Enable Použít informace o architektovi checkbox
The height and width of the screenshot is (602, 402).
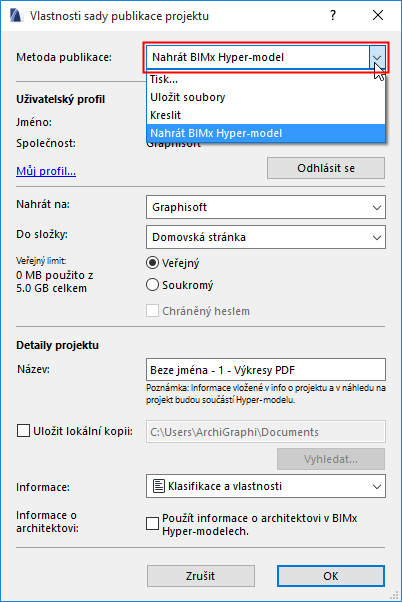coord(152,523)
